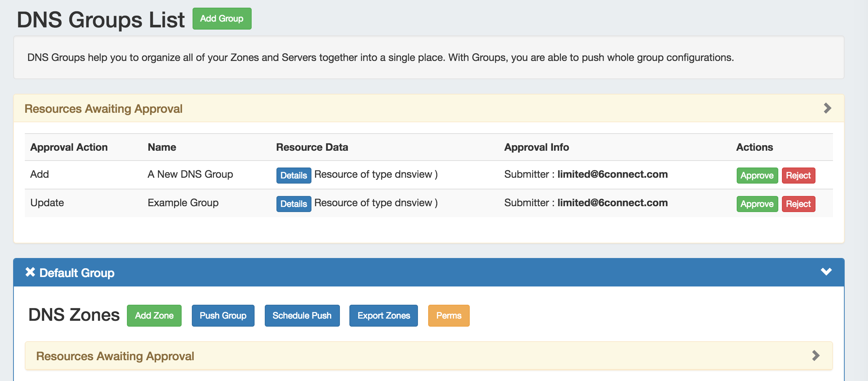868x381 pixels.
Task: Click top Resources Awaiting Approval heading
Action: point(103,109)
